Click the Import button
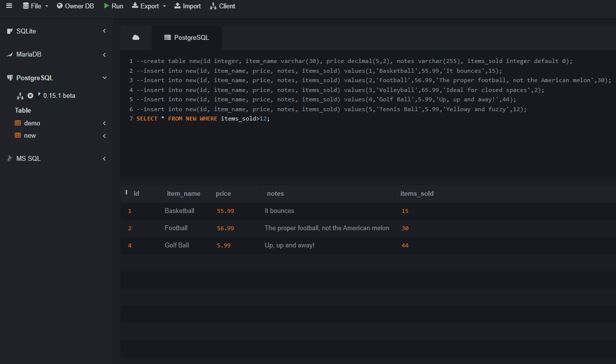Image resolution: width=616 pixels, height=364 pixels. [x=188, y=6]
